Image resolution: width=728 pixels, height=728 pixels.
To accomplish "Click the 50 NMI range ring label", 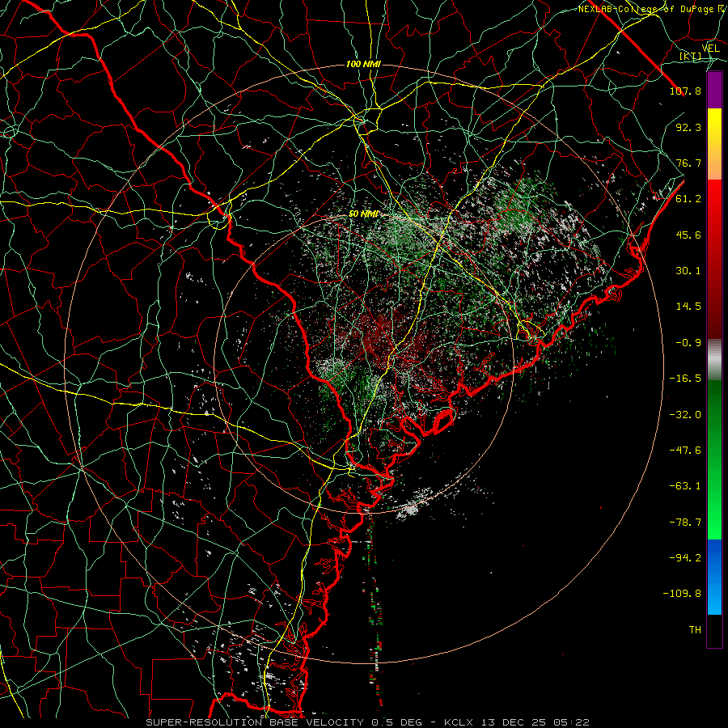I will (363, 214).
